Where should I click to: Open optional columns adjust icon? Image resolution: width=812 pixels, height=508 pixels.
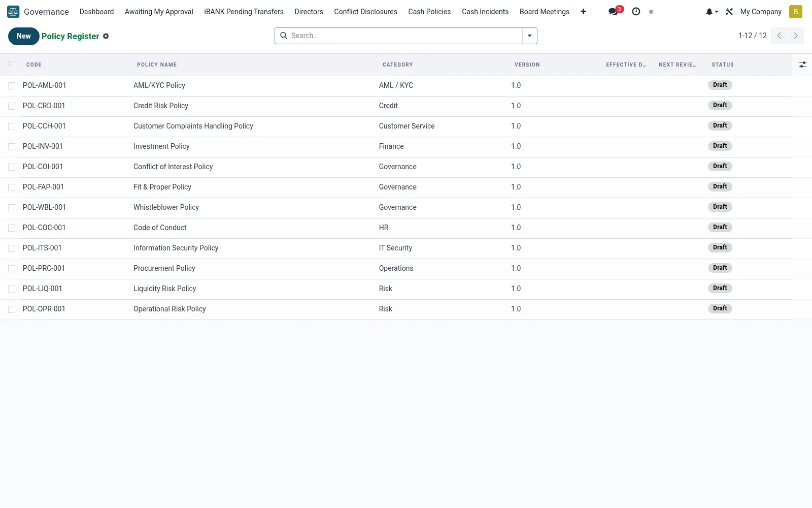(x=802, y=65)
